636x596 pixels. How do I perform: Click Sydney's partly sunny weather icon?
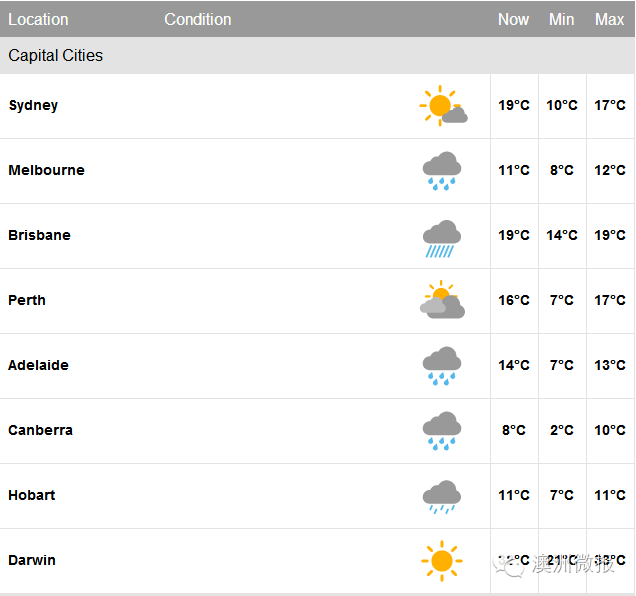point(443,106)
